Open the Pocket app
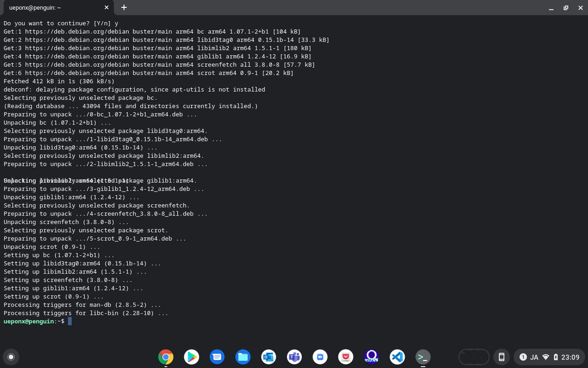This screenshot has height=368, width=588. point(345,357)
